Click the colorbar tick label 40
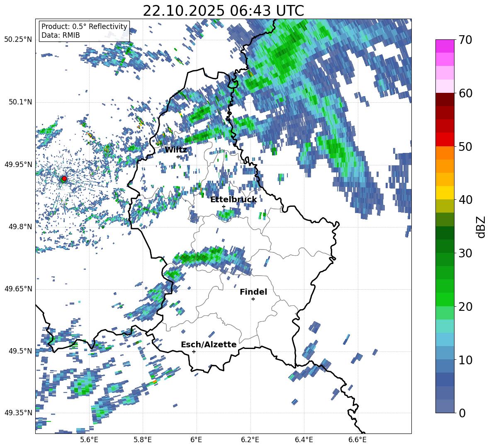This screenshot has width=491, height=448. tap(465, 200)
